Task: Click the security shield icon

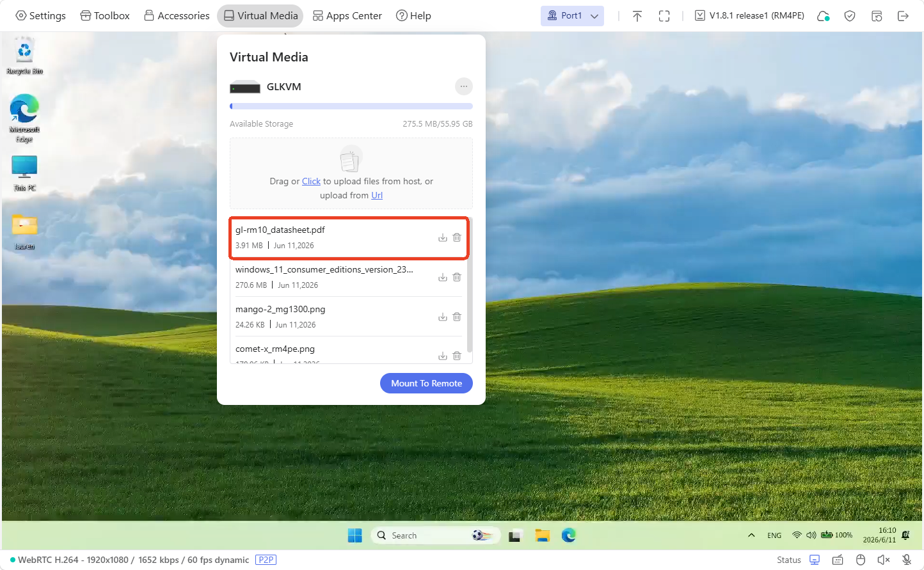Action: [x=850, y=16]
